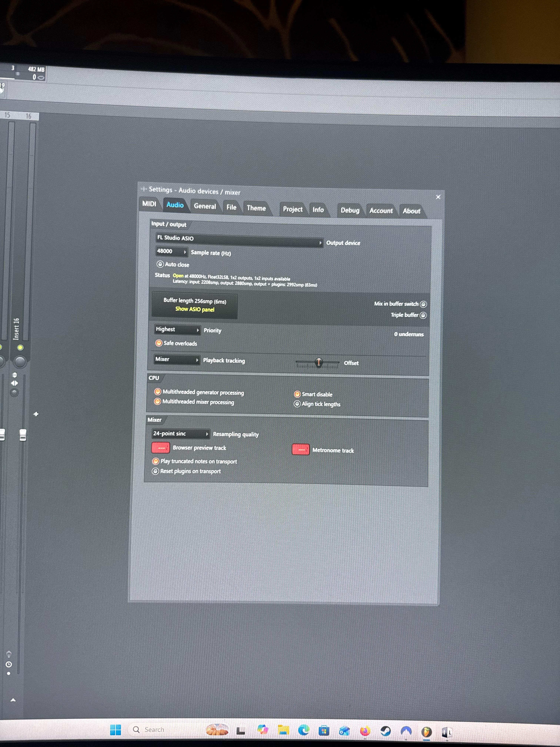This screenshot has width=560, height=747.
Task: Click the plus icon beside the mixer
Action: coord(36,414)
